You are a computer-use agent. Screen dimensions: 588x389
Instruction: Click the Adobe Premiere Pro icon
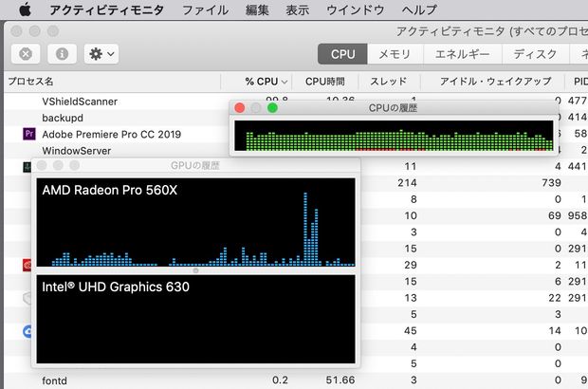click(29, 134)
